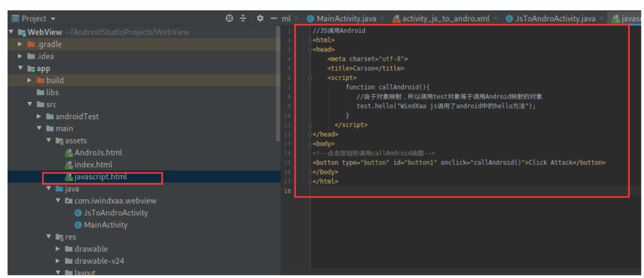Click the title Carson line in editor
The width and height of the screenshot is (644, 278).
coord(366,68)
